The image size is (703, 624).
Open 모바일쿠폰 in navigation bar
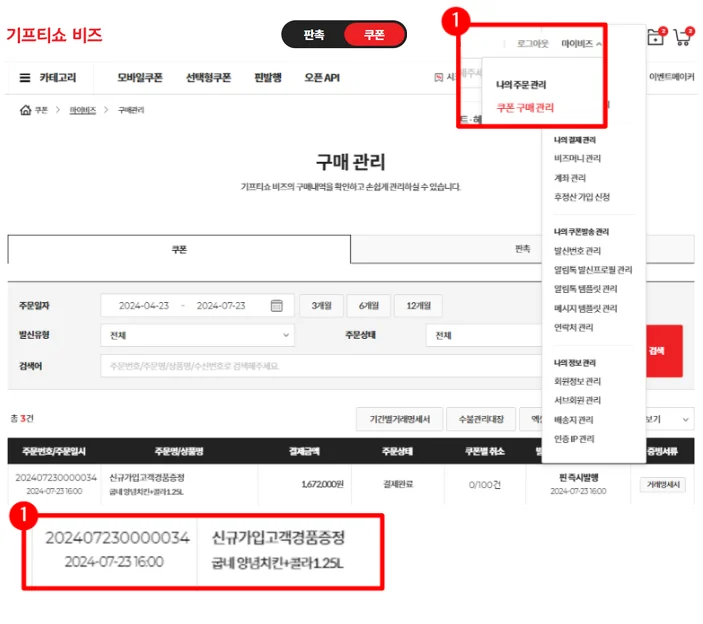coord(140,78)
